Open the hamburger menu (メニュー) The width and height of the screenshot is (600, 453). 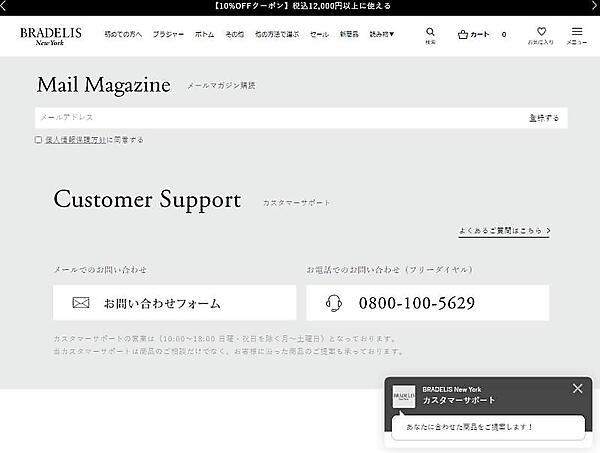577,32
